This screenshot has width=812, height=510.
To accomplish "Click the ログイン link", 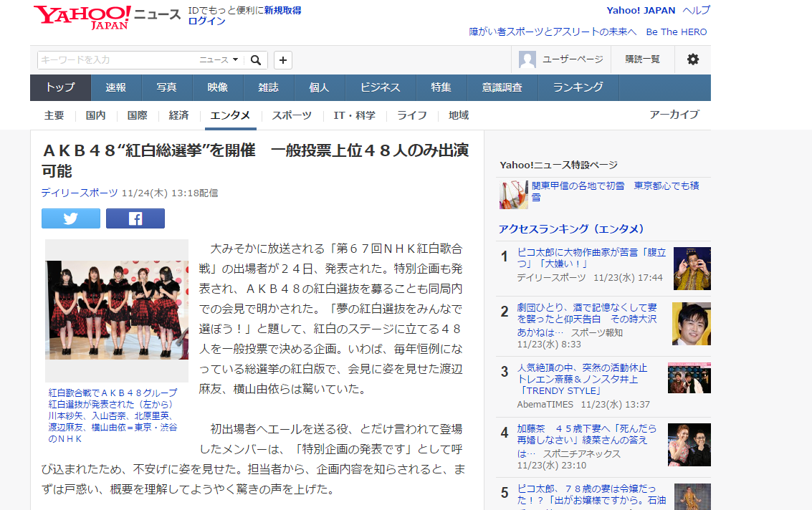I will coord(206,21).
